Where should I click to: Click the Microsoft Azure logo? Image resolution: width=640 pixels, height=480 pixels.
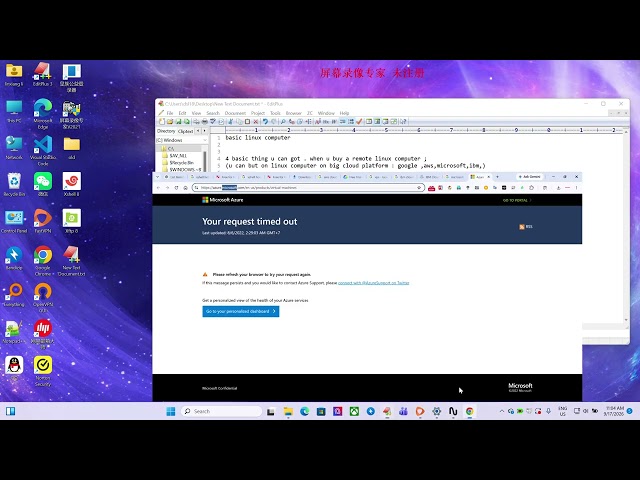point(223,200)
